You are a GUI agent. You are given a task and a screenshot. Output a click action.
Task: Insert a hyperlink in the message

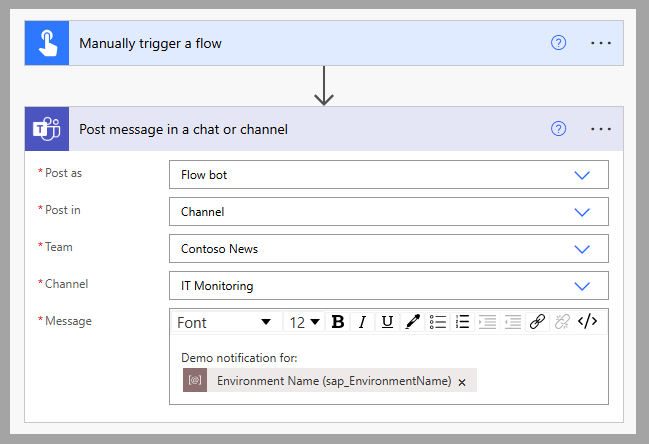[x=537, y=322]
